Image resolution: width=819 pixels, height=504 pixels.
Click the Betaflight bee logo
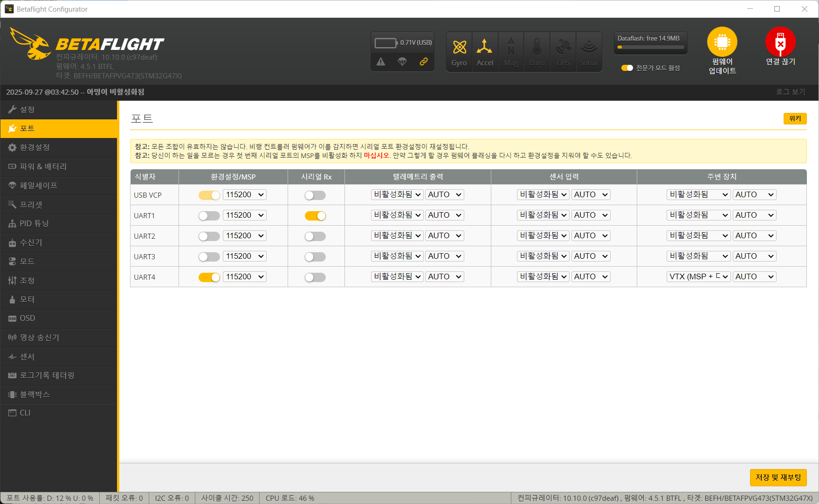click(x=31, y=44)
